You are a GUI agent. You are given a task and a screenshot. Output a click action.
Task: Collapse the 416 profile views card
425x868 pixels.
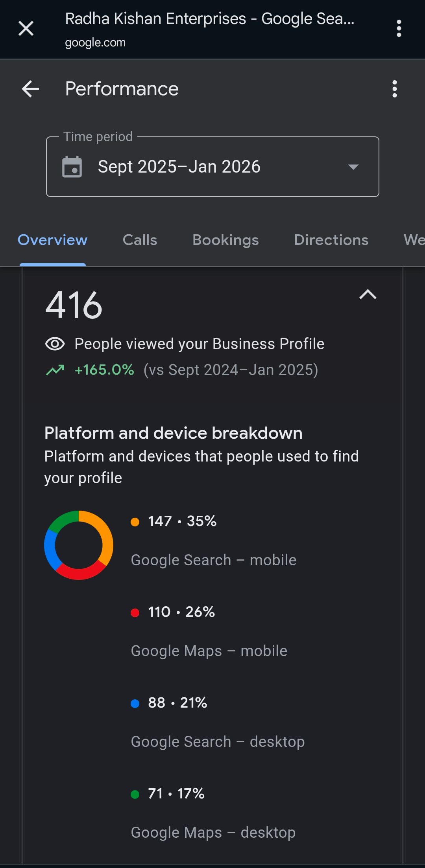pyautogui.click(x=368, y=294)
